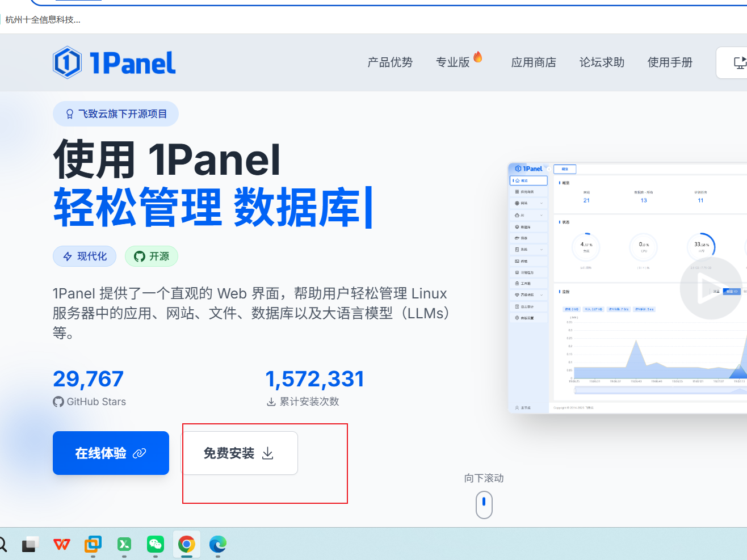Open the 论坛求助 navigation link
The width and height of the screenshot is (747, 560).
click(602, 62)
